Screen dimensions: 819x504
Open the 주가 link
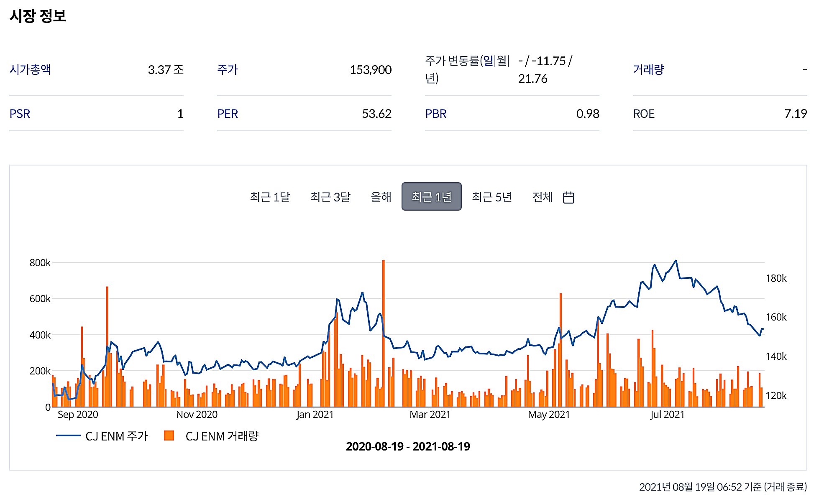point(228,69)
